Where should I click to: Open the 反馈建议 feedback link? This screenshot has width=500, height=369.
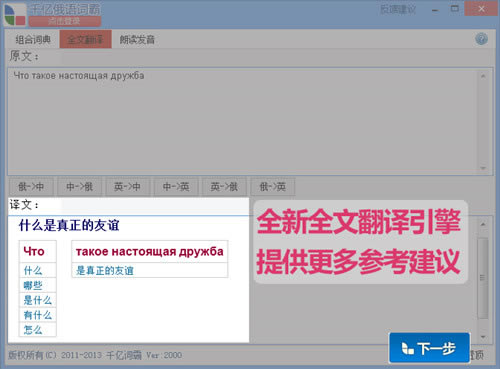(398, 9)
